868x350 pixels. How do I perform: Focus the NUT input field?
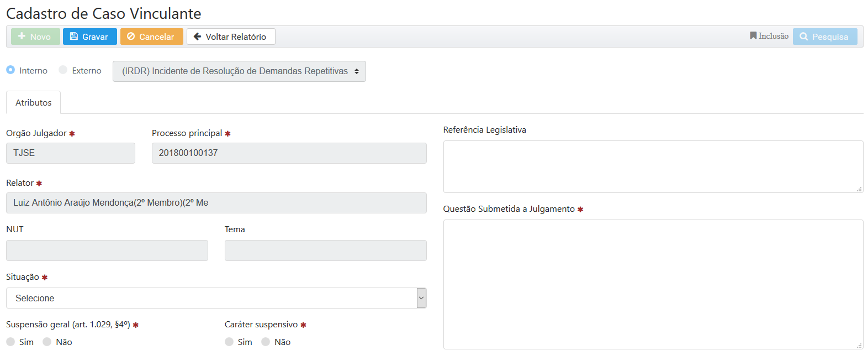[x=107, y=250]
